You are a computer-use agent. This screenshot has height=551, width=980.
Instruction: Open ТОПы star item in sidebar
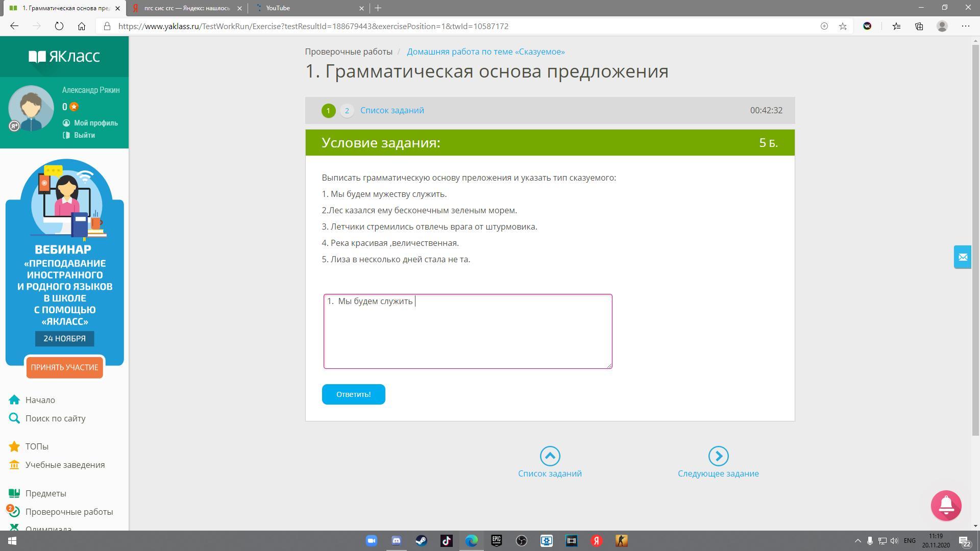[37, 446]
